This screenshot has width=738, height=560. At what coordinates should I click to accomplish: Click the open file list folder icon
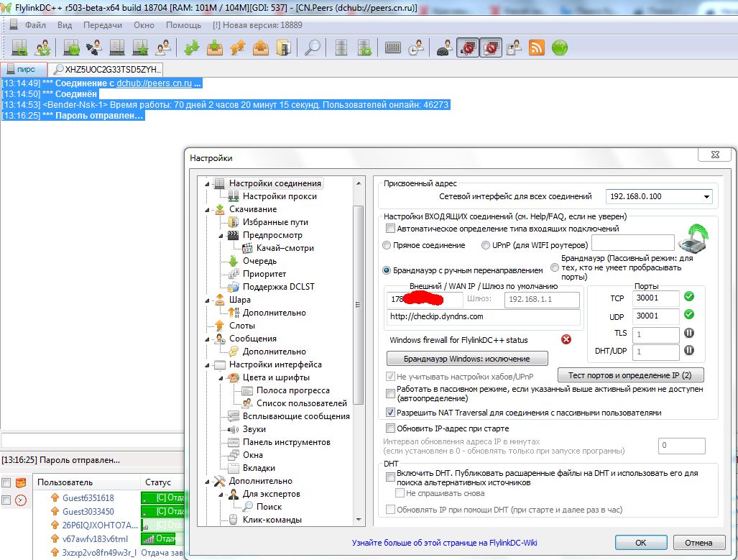click(284, 47)
